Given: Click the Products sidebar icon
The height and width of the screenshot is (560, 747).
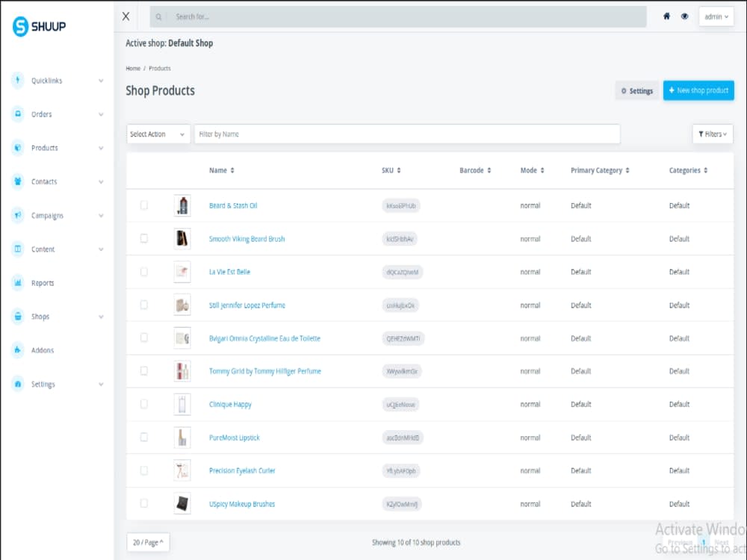Looking at the screenshot, I should pyautogui.click(x=18, y=148).
